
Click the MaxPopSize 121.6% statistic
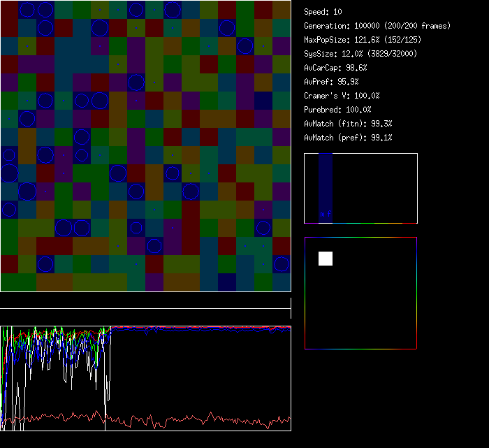[356, 40]
